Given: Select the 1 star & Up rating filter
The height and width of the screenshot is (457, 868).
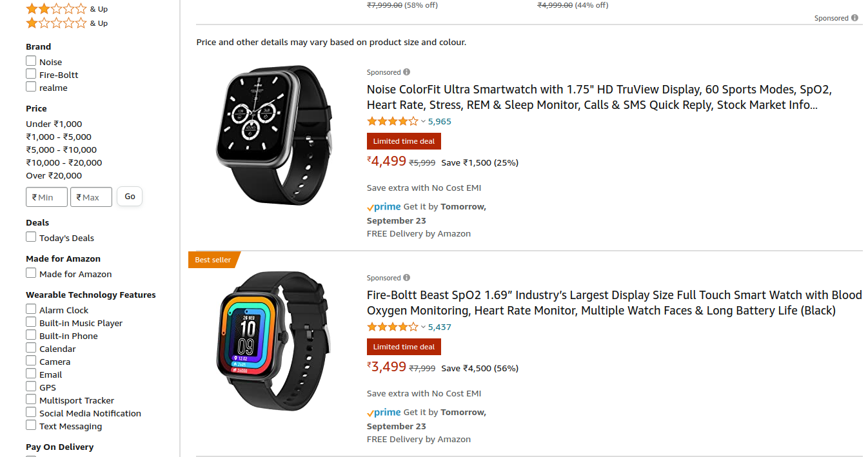Looking at the screenshot, I should pos(66,23).
